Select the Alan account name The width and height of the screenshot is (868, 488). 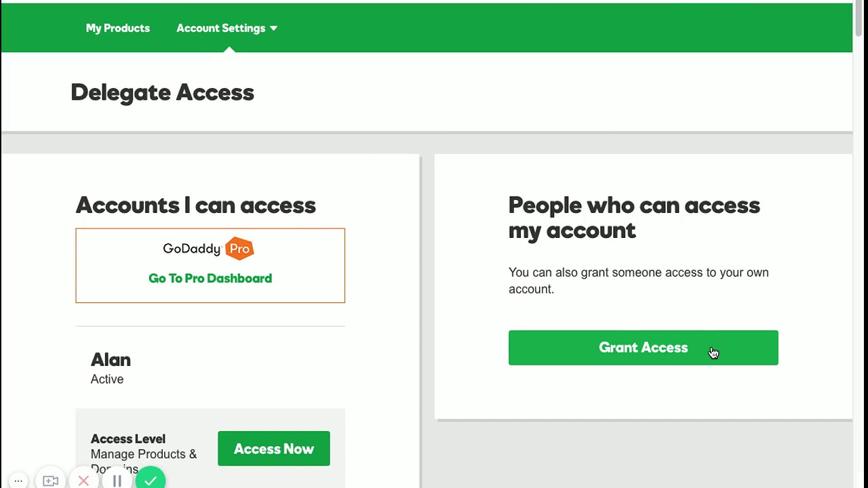tap(111, 360)
